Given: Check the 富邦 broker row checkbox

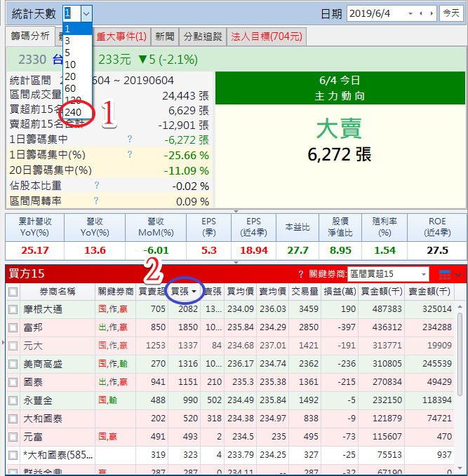Looking at the screenshot, I should pos(13,327).
